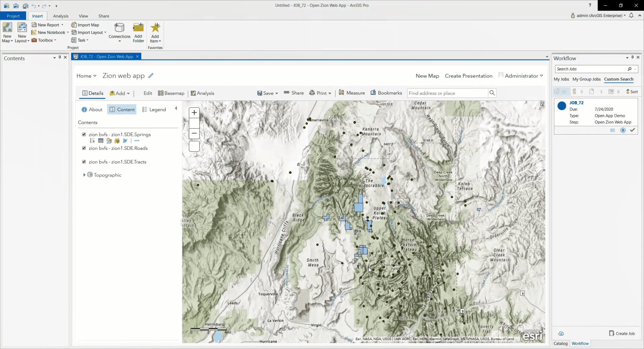
Task: Select the Measure tool
Action: (x=352, y=93)
